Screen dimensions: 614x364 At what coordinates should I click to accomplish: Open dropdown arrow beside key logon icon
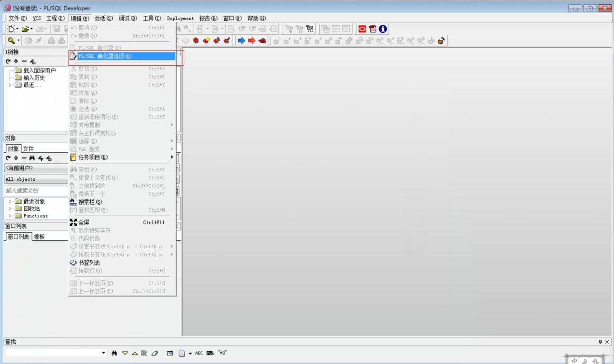click(x=19, y=41)
